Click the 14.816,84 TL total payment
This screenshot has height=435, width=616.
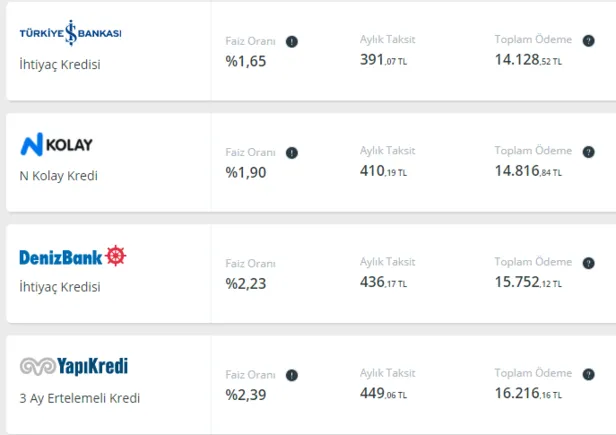tap(528, 171)
